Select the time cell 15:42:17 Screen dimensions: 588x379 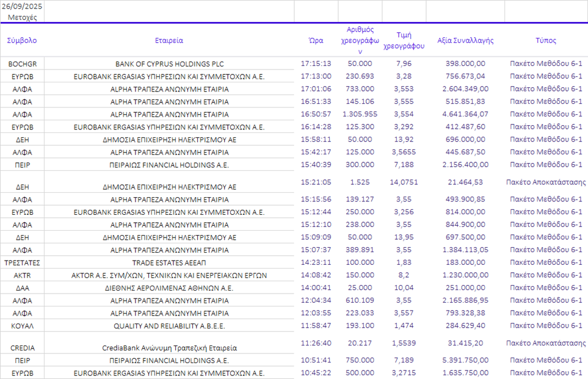coord(316,152)
